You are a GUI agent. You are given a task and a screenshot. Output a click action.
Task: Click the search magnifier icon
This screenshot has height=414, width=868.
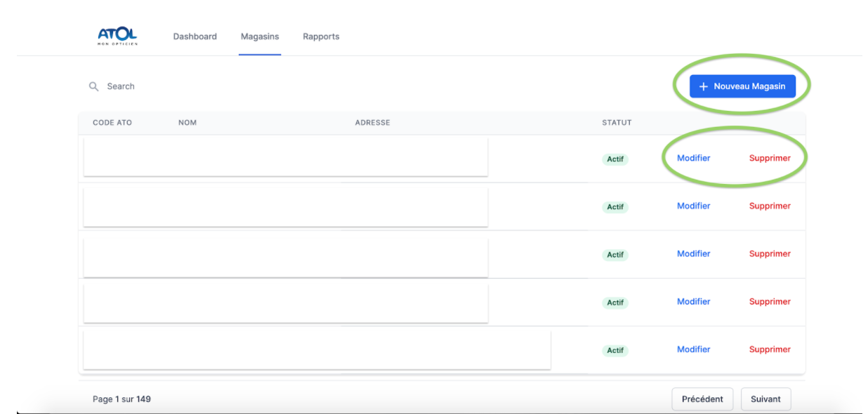93,86
